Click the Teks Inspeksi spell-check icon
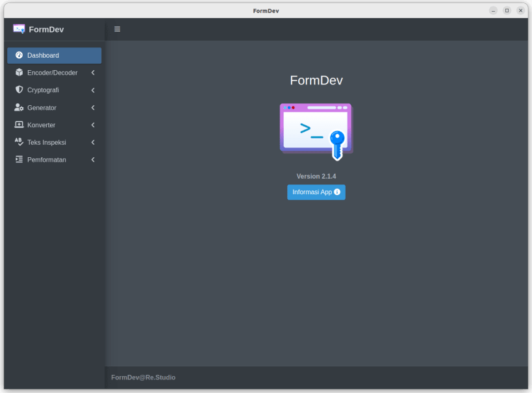The image size is (532, 393). 19,142
